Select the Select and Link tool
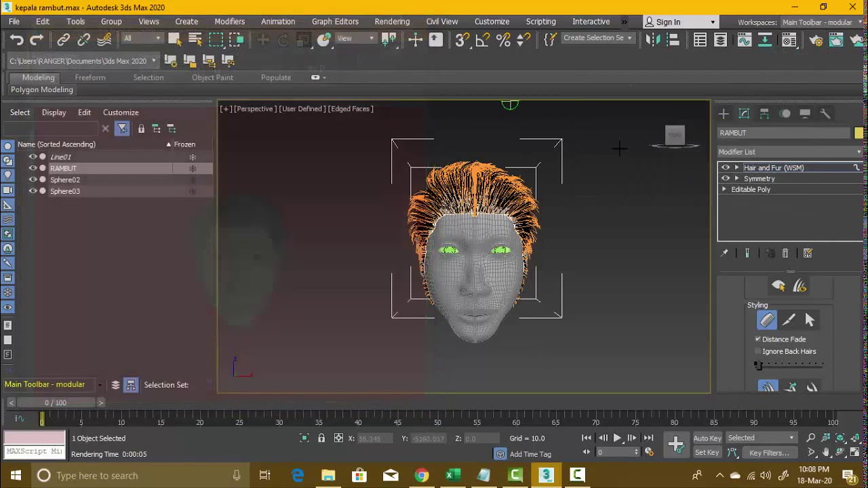Viewport: 868px width, 488px height. tap(63, 40)
